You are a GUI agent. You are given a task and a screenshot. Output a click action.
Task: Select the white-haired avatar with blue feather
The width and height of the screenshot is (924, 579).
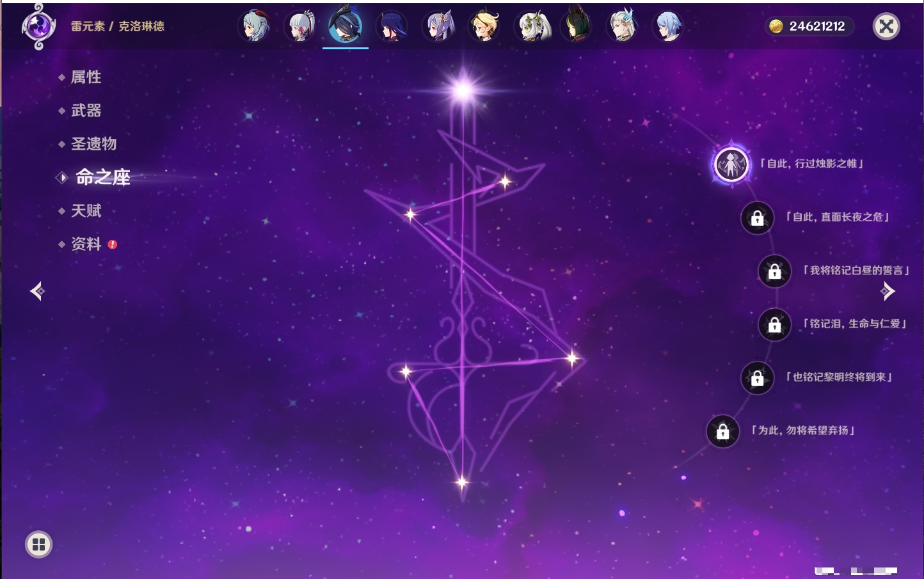[x=622, y=26]
